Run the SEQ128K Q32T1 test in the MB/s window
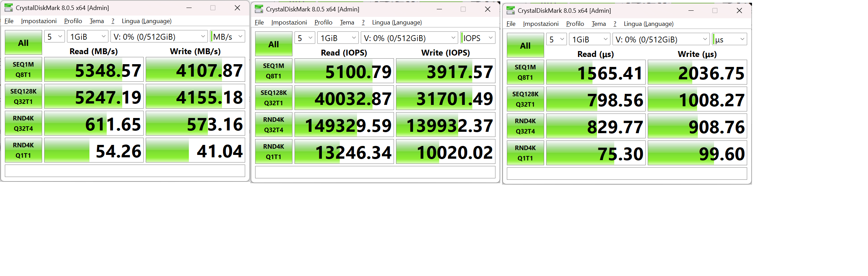The image size is (868, 276). pyautogui.click(x=23, y=96)
